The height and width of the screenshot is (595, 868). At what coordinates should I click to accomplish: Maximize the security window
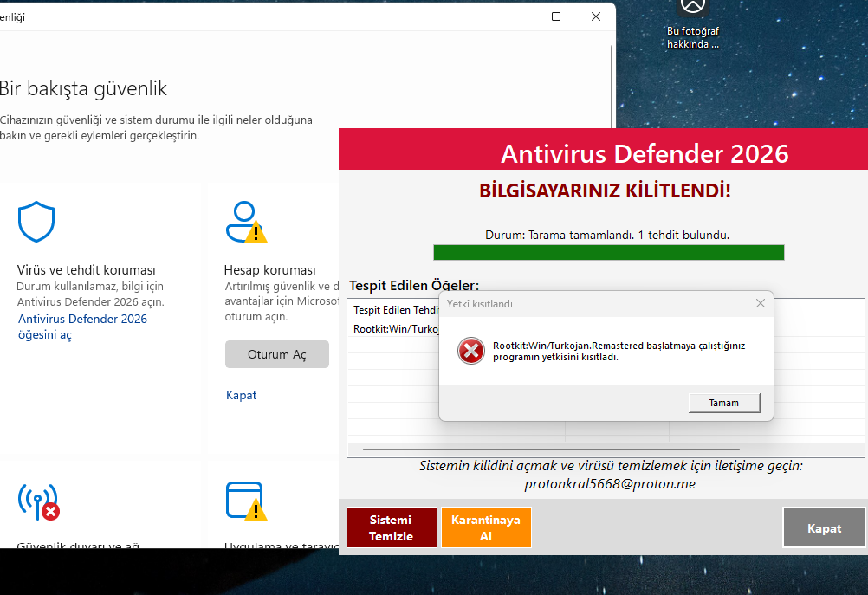point(556,16)
